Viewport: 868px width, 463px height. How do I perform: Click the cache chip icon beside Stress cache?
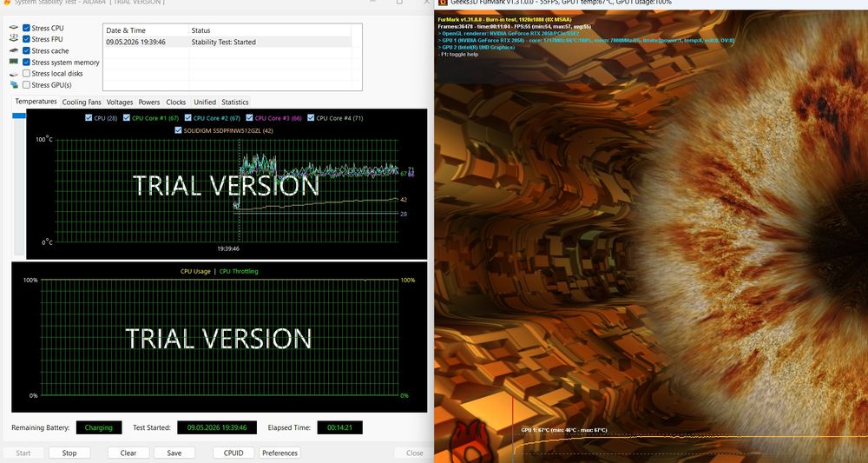(14, 50)
